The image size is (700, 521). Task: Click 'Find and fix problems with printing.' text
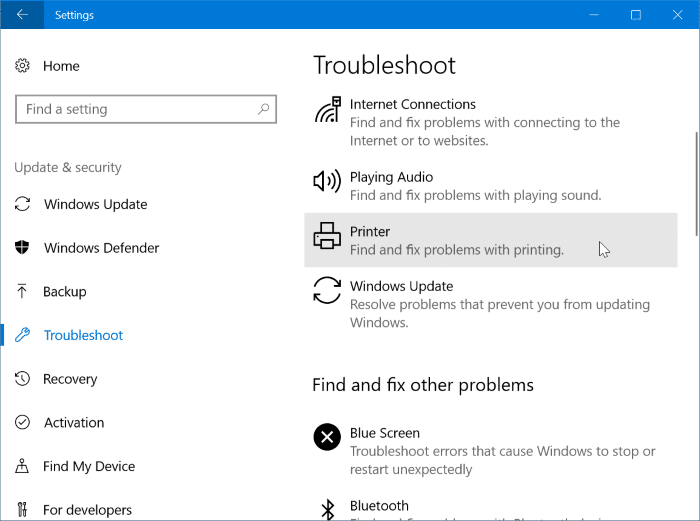click(x=457, y=250)
